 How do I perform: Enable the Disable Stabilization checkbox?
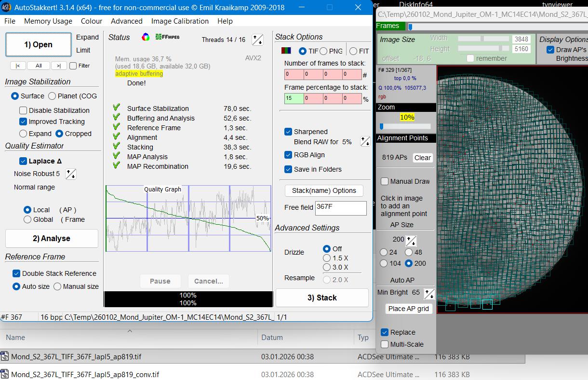coord(23,110)
